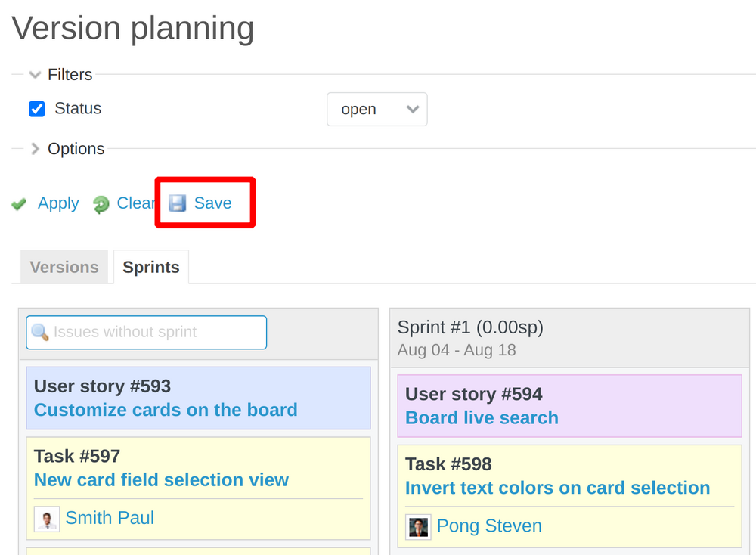Switch to the Sprints tab
Viewport: 756px width, 555px height.
coord(150,266)
